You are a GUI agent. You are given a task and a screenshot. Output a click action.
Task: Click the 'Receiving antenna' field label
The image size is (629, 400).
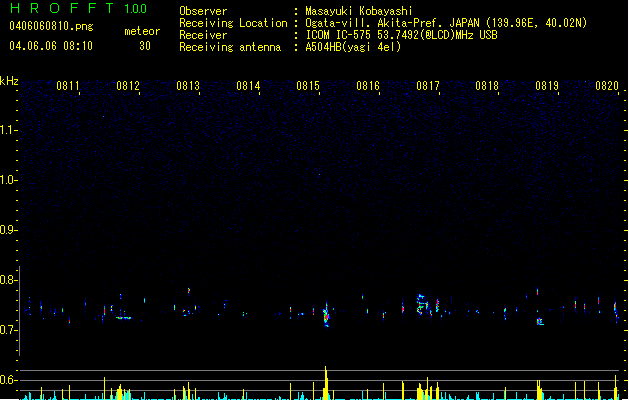pos(230,47)
